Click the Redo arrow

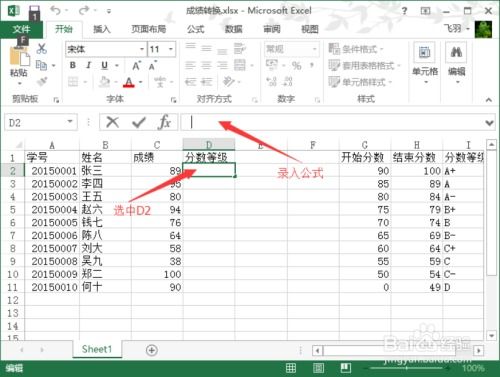pos(84,10)
